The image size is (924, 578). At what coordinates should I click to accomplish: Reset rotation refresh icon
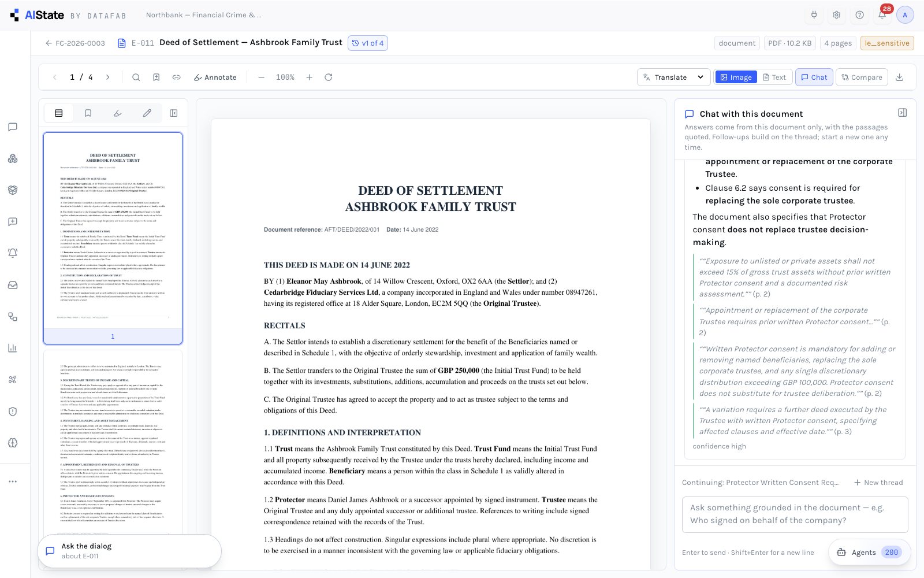point(329,77)
